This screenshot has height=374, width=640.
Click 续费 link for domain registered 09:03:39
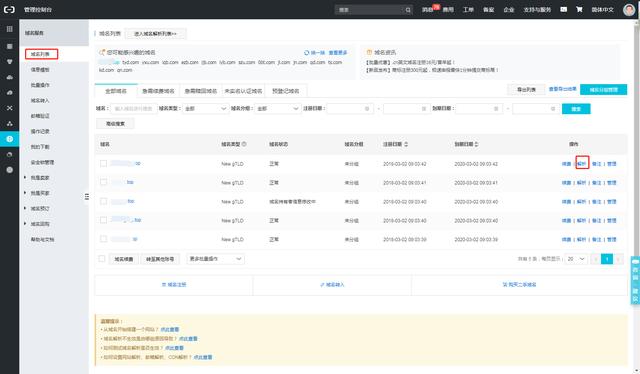coord(566,239)
